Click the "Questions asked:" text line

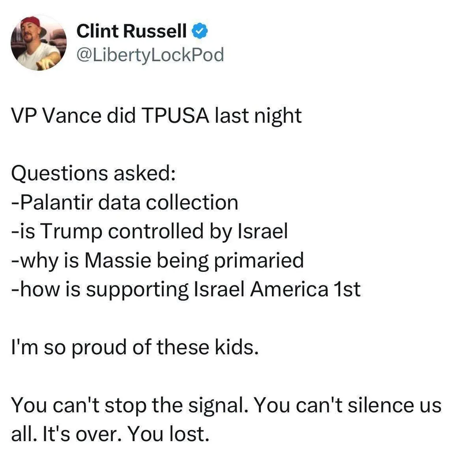coord(93,174)
